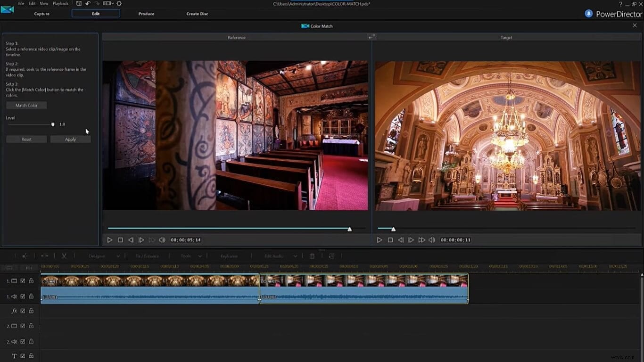This screenshot has height=362, width=644.
Task: Select the Split clip scissors tool
Action: tap(64, 256)
